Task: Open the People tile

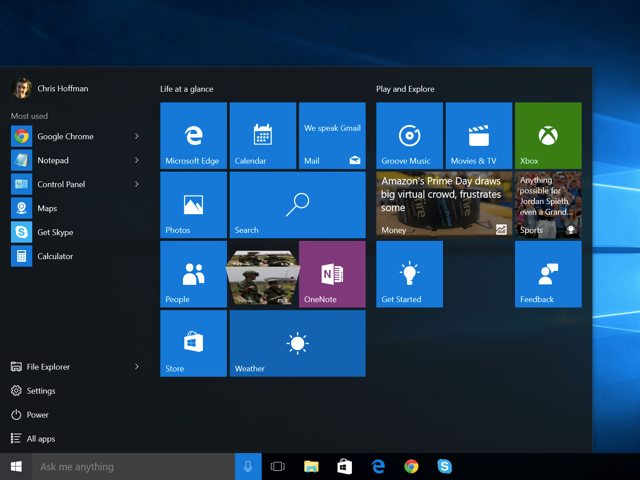Action: (x=193, y=274)
